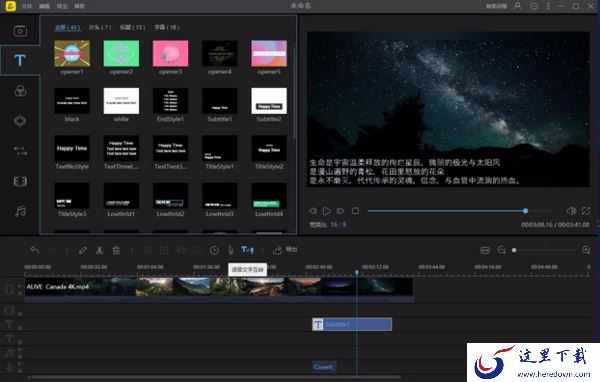Screen dimensions: 600x382
Task: Select the opener3 pink template thumbnail
Action: [x=170, y=54]
